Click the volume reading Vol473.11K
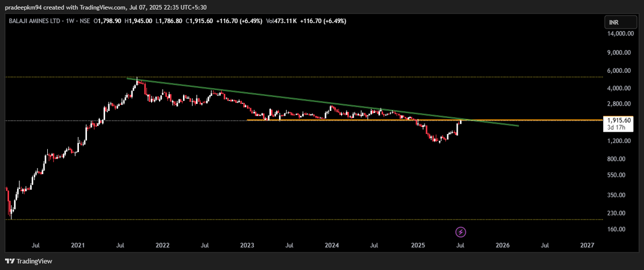Viewport: 644px width, 270px height. click(x=281, y=21)
